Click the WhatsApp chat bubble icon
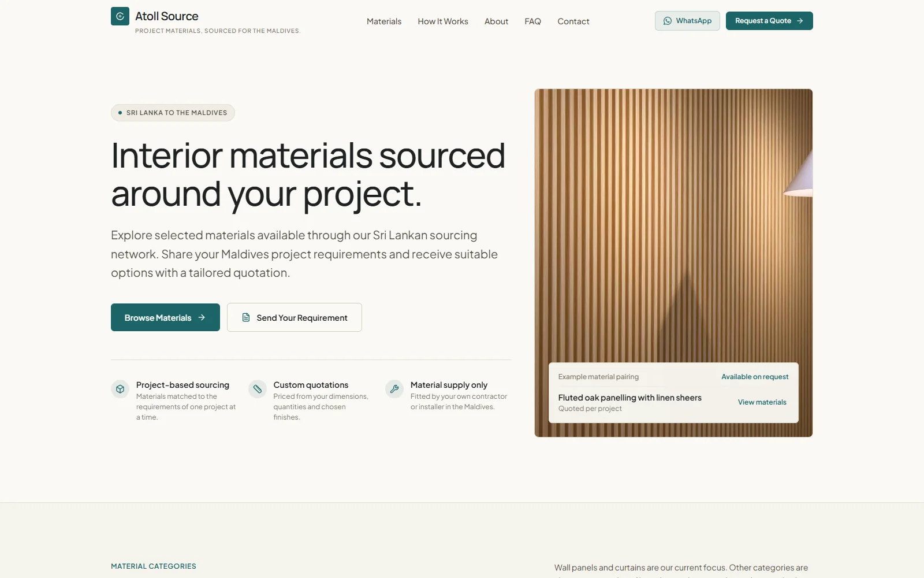 click(668, 21)
